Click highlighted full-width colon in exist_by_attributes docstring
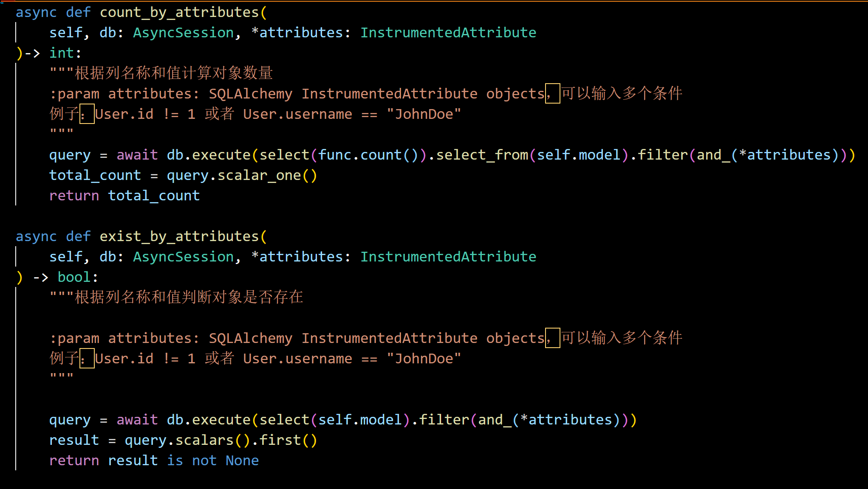868x489 pixels. 87,358
